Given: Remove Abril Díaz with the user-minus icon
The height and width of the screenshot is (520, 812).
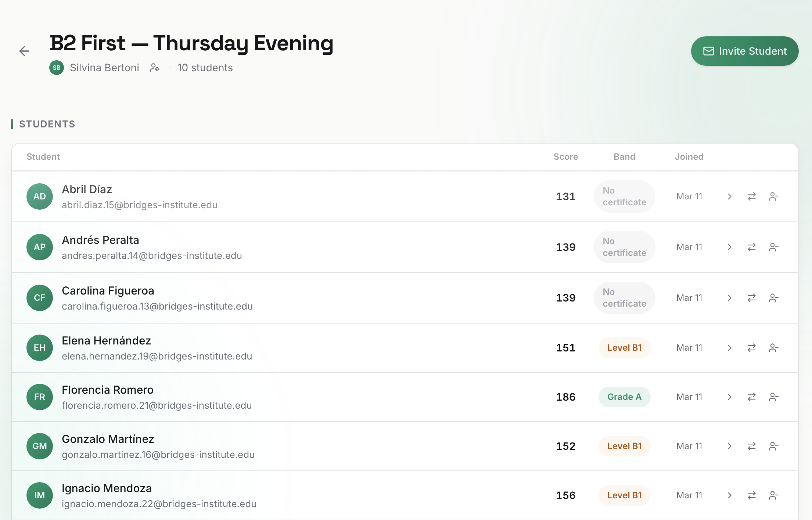Looking at the screenshot, I should click(x=774, y=196).
